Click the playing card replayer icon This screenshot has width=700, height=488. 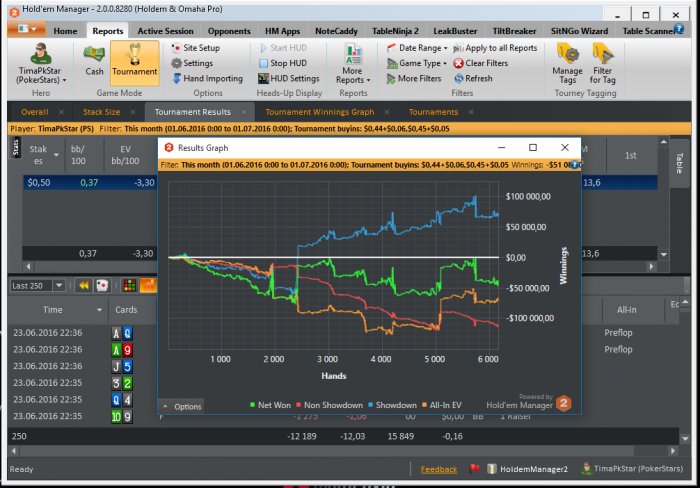click(102, 285)
